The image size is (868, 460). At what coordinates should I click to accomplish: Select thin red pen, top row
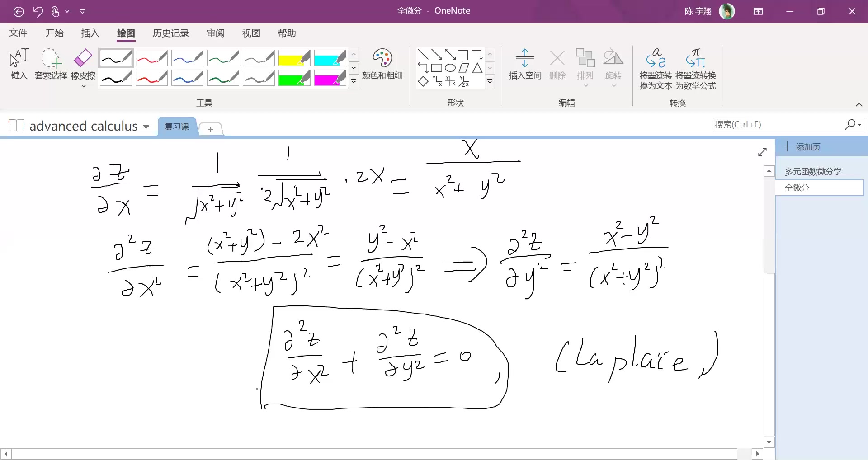click(x=151, y=58)
